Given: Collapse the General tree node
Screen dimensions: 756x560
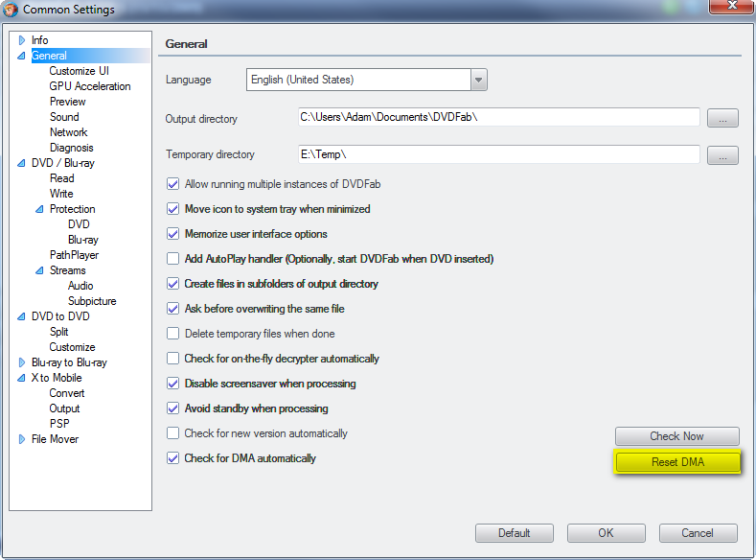Looking at the screenshot, I should click(21, 56).
